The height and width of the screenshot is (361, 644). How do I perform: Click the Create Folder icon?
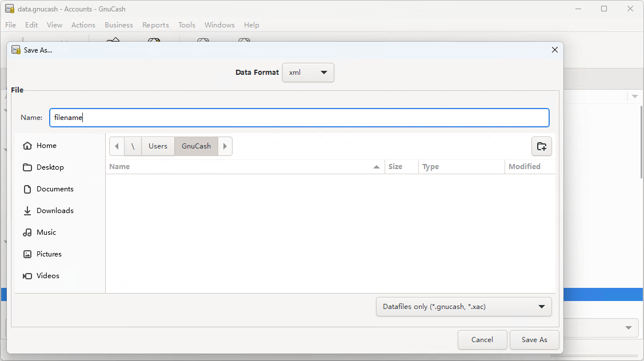541,146
